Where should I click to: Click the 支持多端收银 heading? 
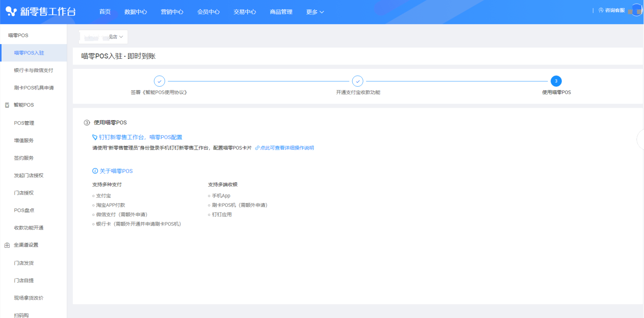click(223, 185)
